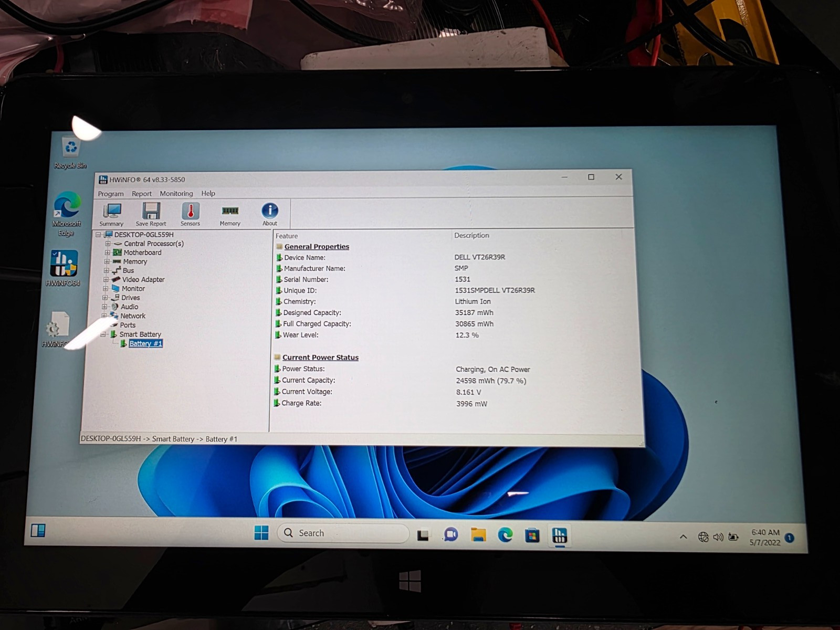The height and width of the screenshot is (630, 840).
Task: Click the Video Adapter tree label
Action: point(143,280)
